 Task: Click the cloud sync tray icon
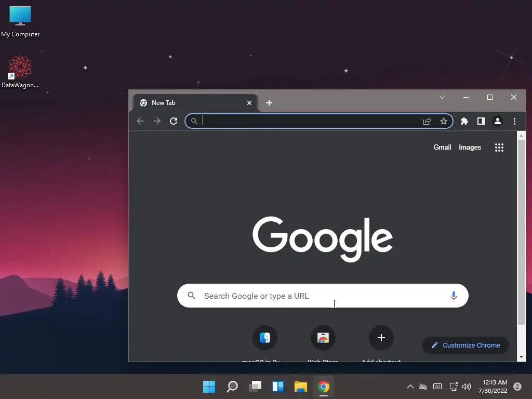[x=423, y=387]
